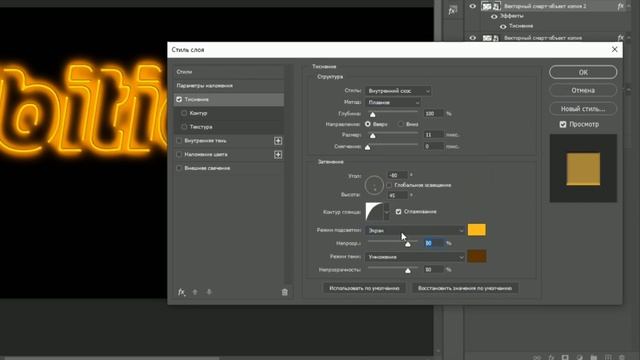
Task: Click the shadow Непрозрачность slider handle
Action: pos(408,271)
